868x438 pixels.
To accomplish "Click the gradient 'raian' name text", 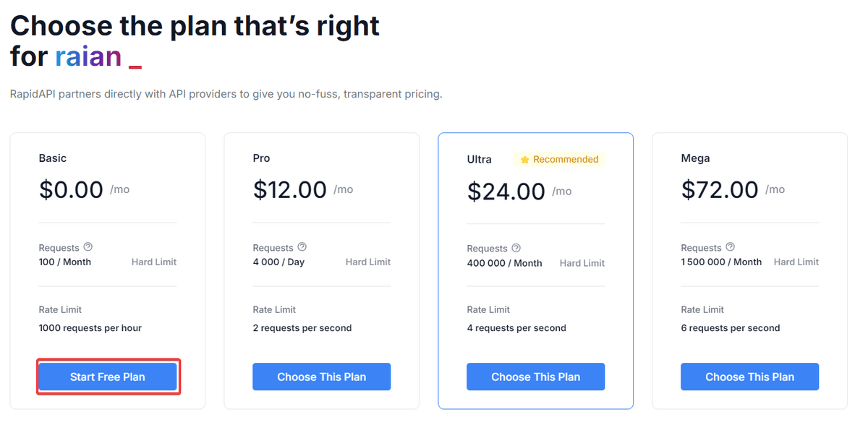I will tap(88, 56).
